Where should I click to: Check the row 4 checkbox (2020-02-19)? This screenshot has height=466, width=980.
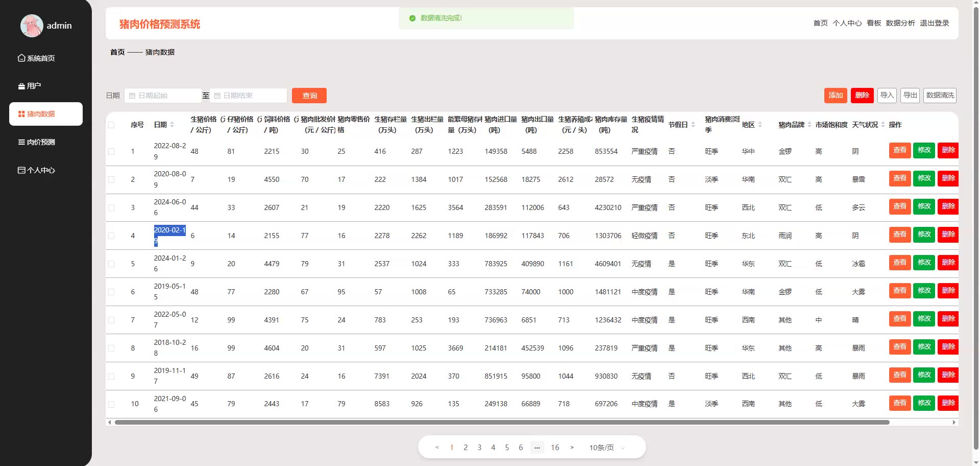coord(111,236)
